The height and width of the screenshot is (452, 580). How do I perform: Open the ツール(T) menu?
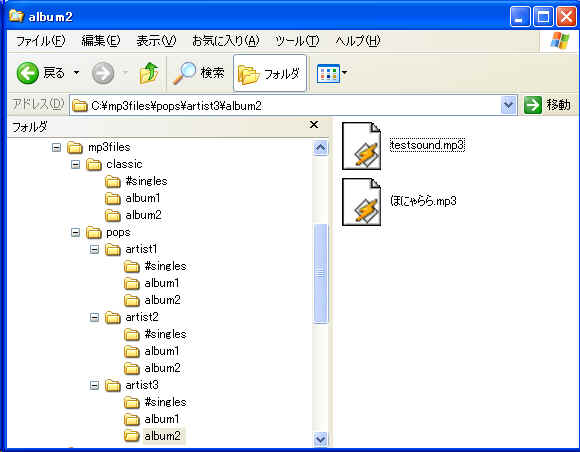297,40
